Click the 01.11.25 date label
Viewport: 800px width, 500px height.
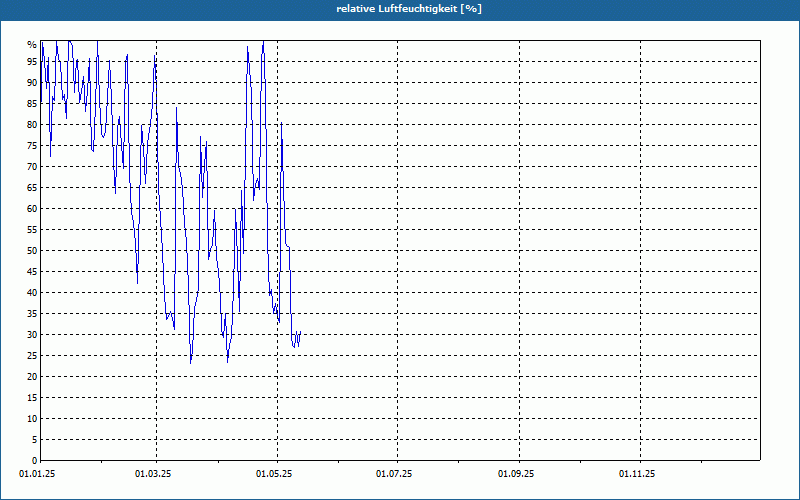(x=637, y=474)
